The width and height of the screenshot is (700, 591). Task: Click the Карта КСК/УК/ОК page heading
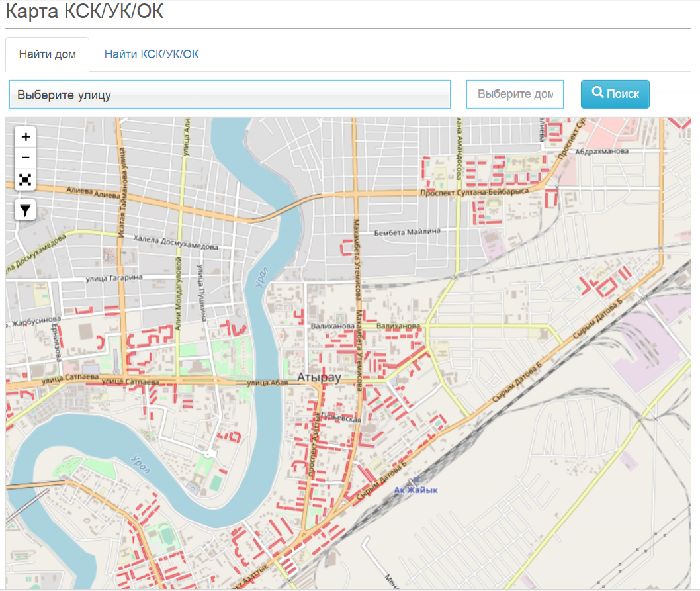point(85,11)
